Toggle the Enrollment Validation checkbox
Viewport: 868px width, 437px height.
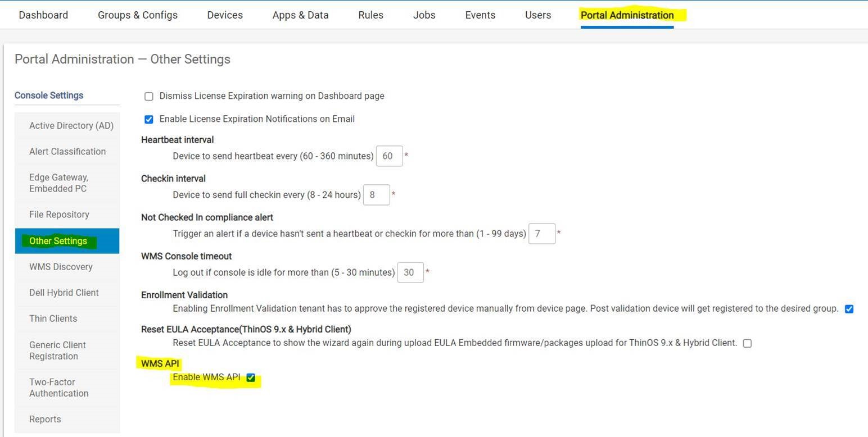tap(848, 308)
